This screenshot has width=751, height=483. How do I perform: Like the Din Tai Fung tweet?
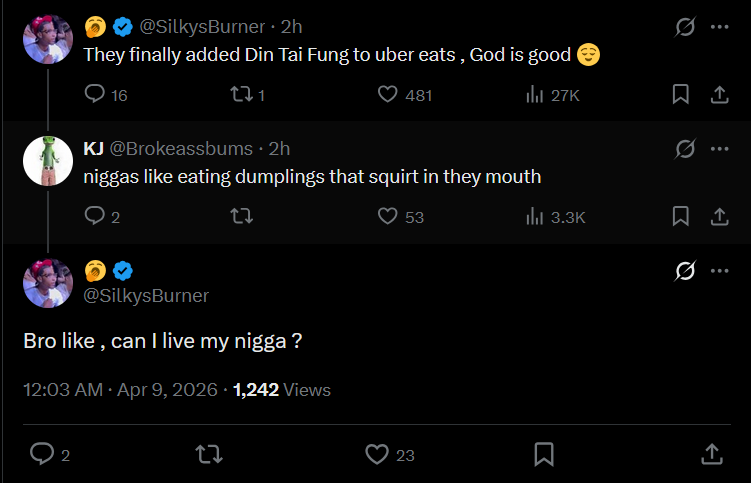(x=388, y=94)
